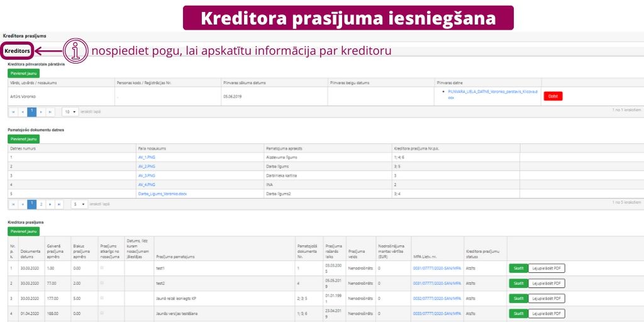Screen dimensions: 644x322
Task: Open the 5 records per page dropdown
Action: click(79, 204)
